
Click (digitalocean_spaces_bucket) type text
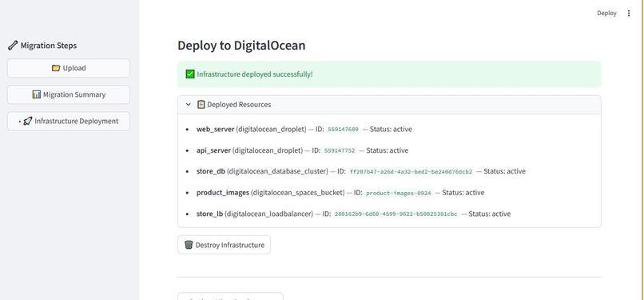click(x=298, y=193)
